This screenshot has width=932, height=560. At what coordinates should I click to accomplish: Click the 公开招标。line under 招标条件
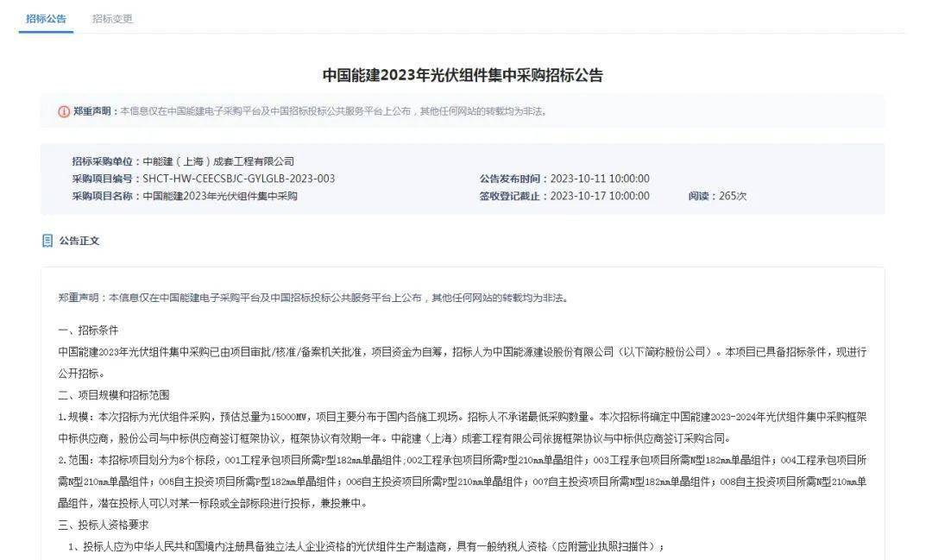click(81, 374)
